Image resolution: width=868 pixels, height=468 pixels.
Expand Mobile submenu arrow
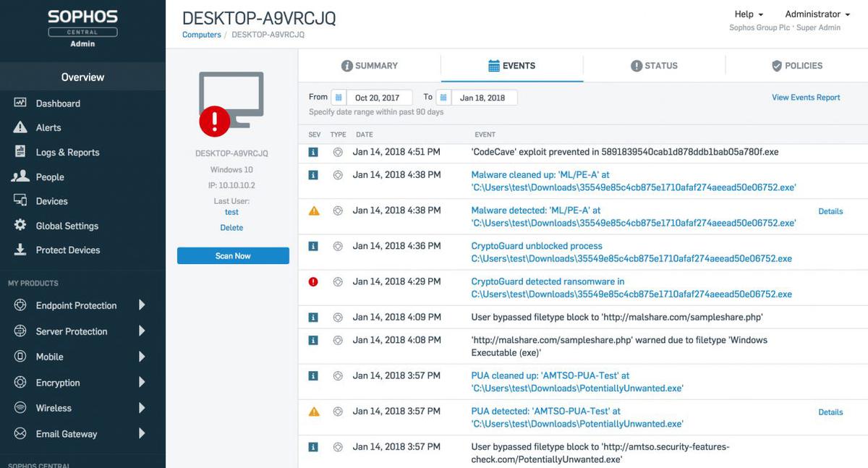point(142,357)
